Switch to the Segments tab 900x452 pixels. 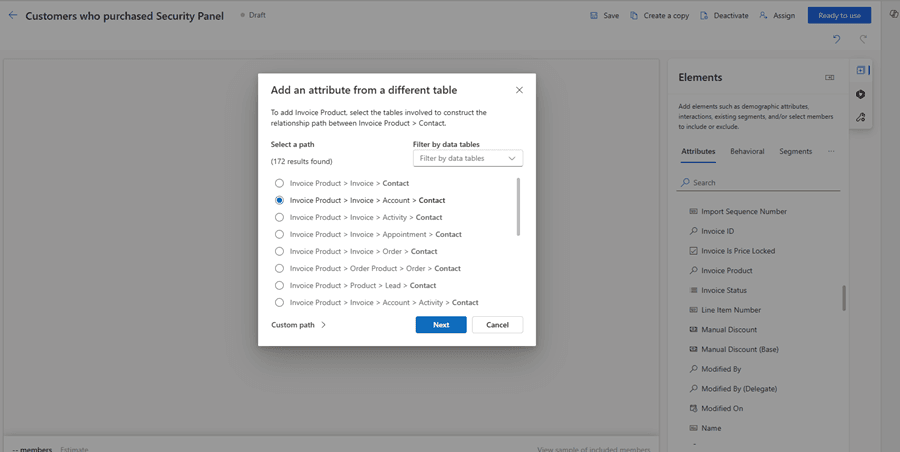795,151
